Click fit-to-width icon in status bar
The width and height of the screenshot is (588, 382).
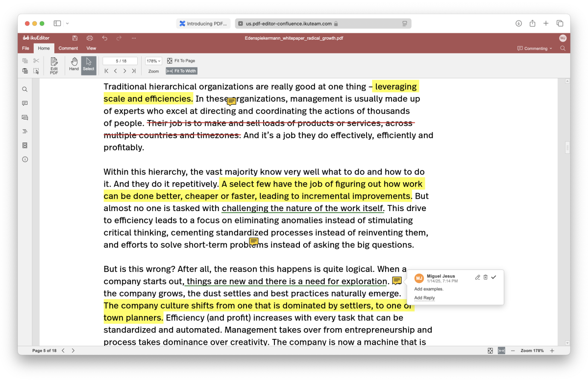pyautogui.click(x=501, y=351)
